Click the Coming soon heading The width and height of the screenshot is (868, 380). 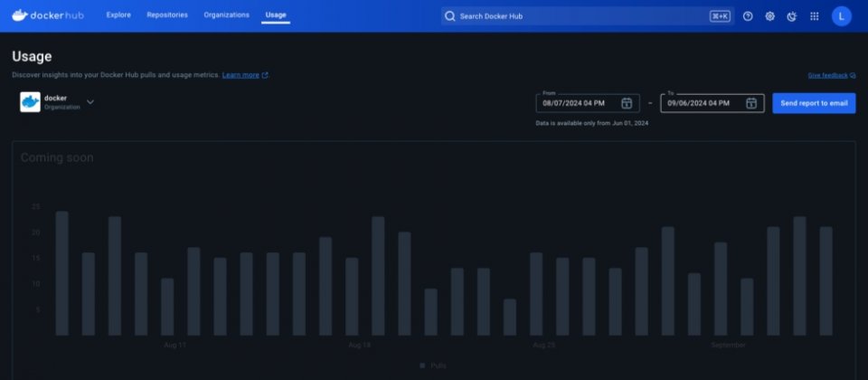click(x=57, y=157)
